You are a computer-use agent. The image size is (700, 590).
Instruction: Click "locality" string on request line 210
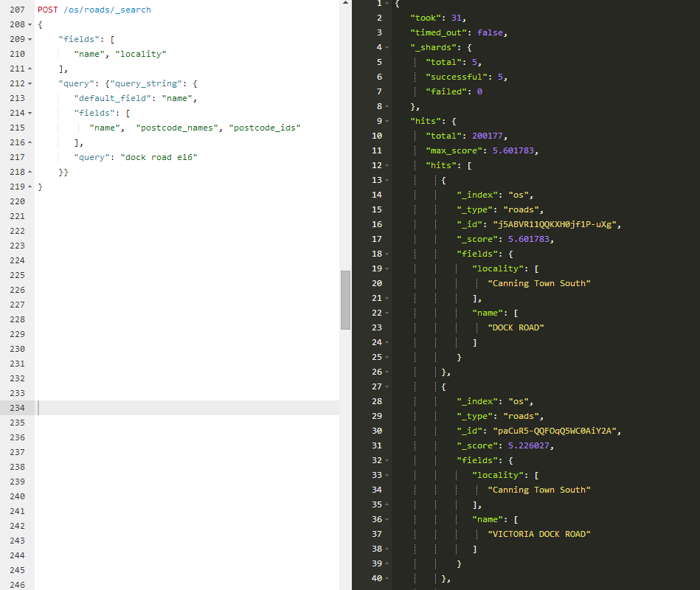(x=141, y=54)
